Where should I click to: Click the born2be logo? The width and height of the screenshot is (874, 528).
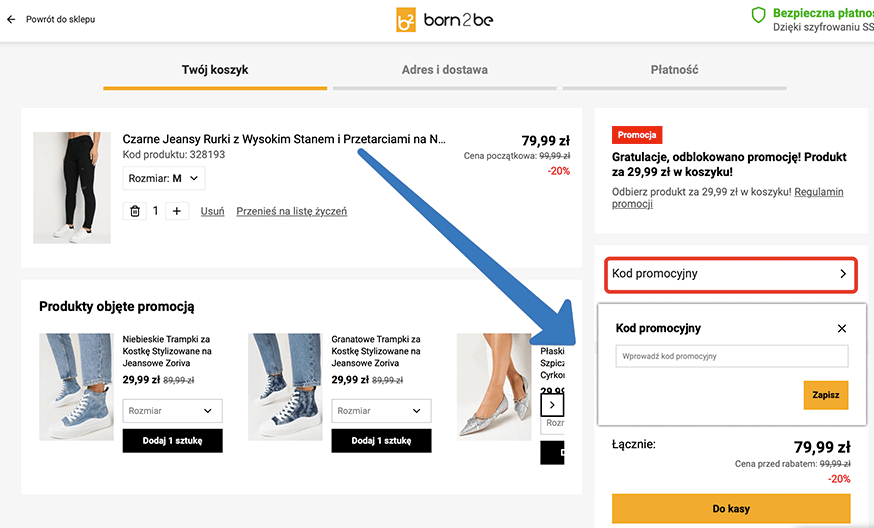pos(445,20)
